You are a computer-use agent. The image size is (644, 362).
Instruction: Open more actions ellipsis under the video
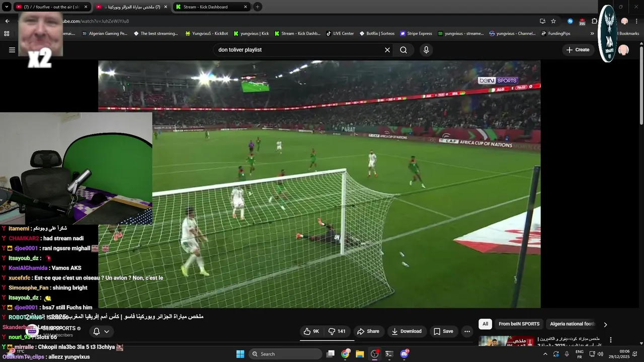tap(467, 331)
